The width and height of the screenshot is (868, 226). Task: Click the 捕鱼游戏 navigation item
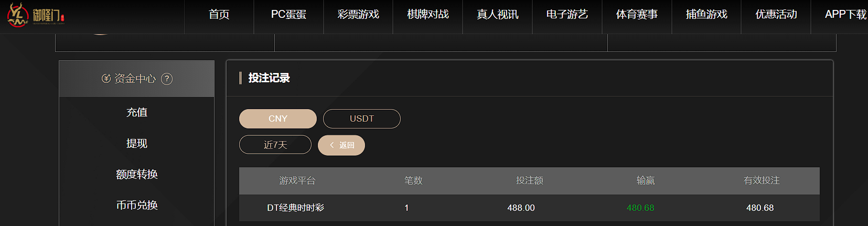(706, 15)
